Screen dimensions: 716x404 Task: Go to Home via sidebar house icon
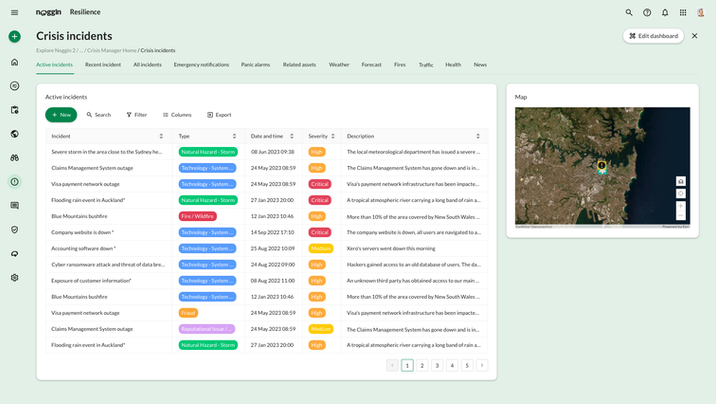(15, 62)
